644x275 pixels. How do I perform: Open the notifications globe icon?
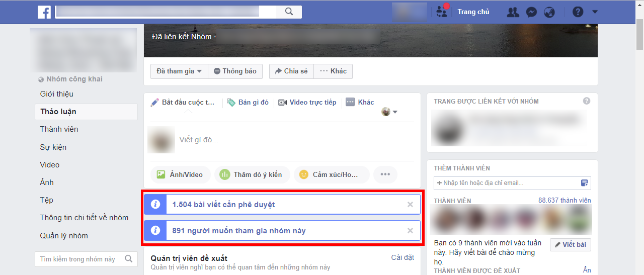(x=549, y=12)
